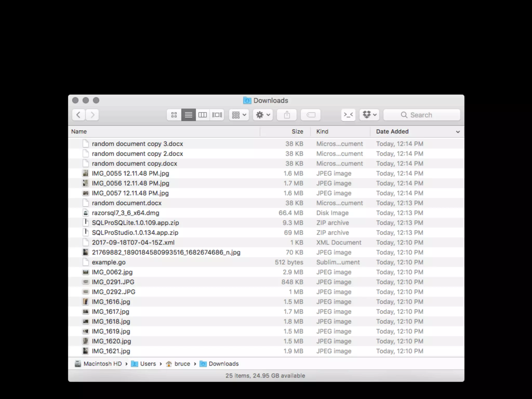Switch to column view mode
532x399 pixels.
(203, 115)
